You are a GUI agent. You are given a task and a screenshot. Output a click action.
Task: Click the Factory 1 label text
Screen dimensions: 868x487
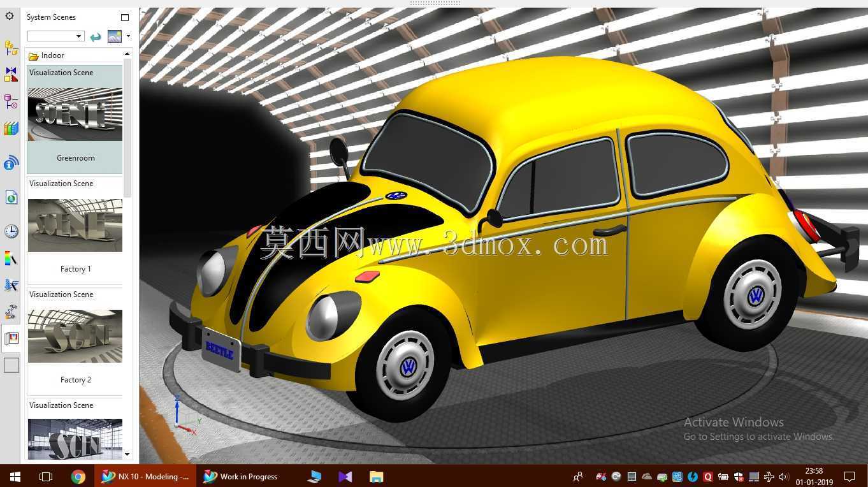76,269
